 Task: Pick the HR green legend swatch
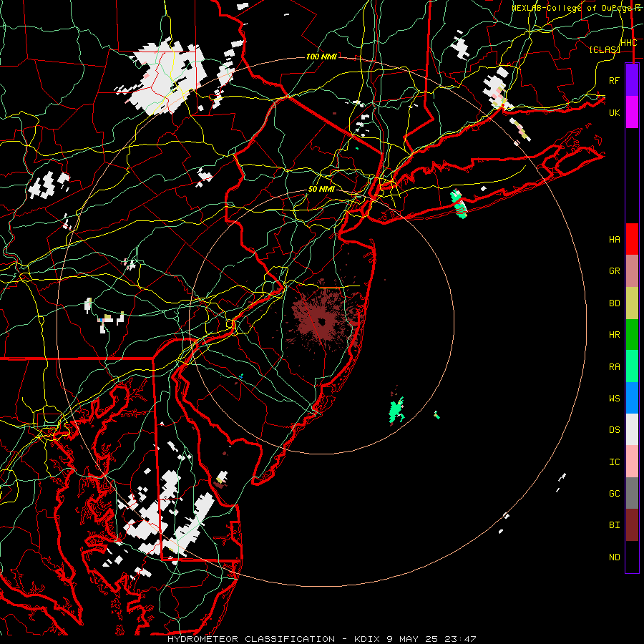[x=632, y=335]
